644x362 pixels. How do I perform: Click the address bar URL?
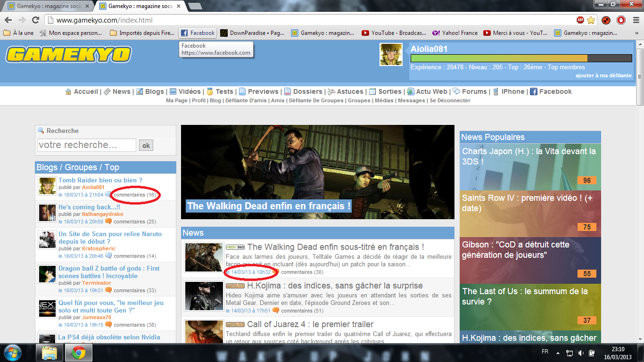105,20
